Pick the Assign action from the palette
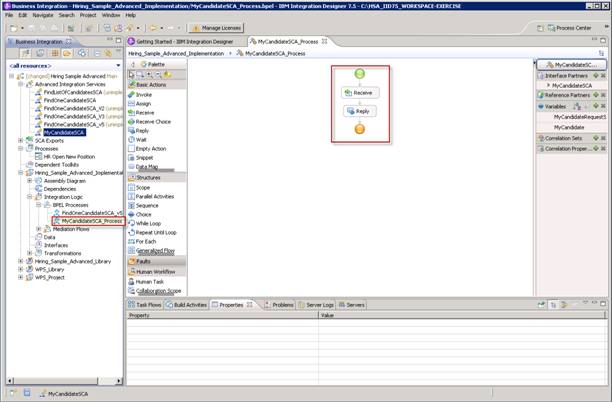Screen dimensions: 612x402 pos(145,103)
